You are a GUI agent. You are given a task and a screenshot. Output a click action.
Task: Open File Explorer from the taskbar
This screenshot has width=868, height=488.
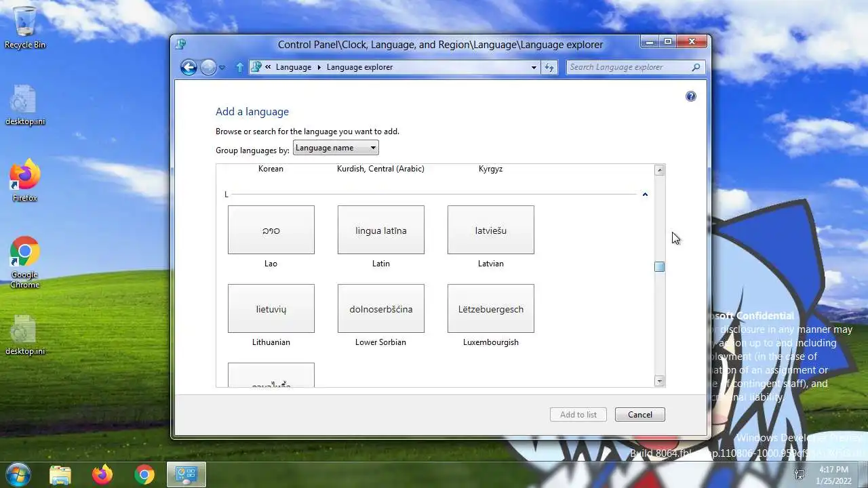coord(60,474)
